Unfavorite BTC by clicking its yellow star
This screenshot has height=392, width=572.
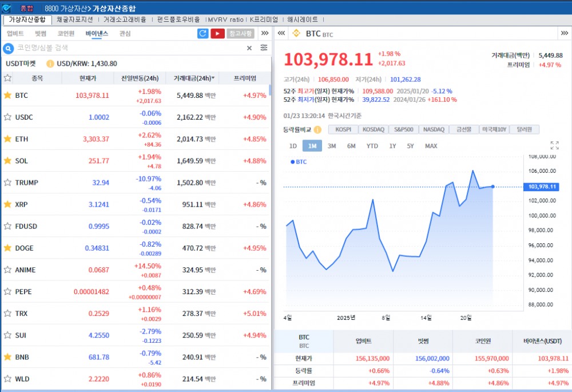point(6,96)
